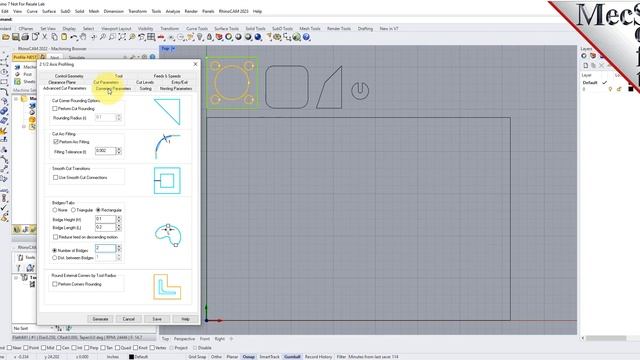Click the blue Render sphere icon
The width and height of the screenshot is (640, 360).
[258, 37]
